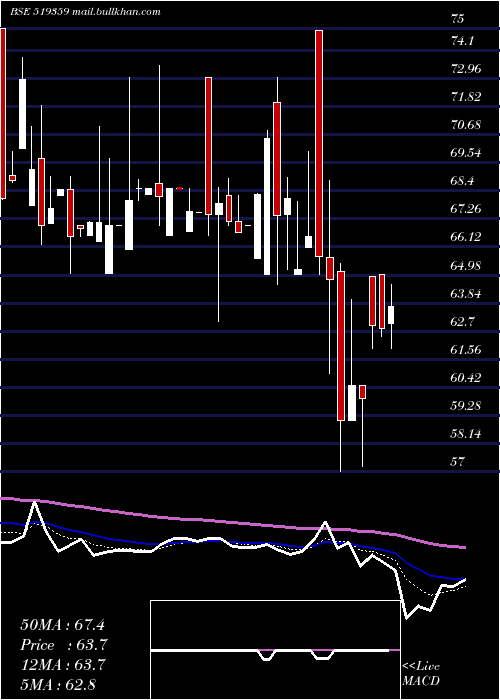The width and height of the screenshot is (500, 700).
Task: Click the <<Live MACD label
Action: tap(421, 674)
